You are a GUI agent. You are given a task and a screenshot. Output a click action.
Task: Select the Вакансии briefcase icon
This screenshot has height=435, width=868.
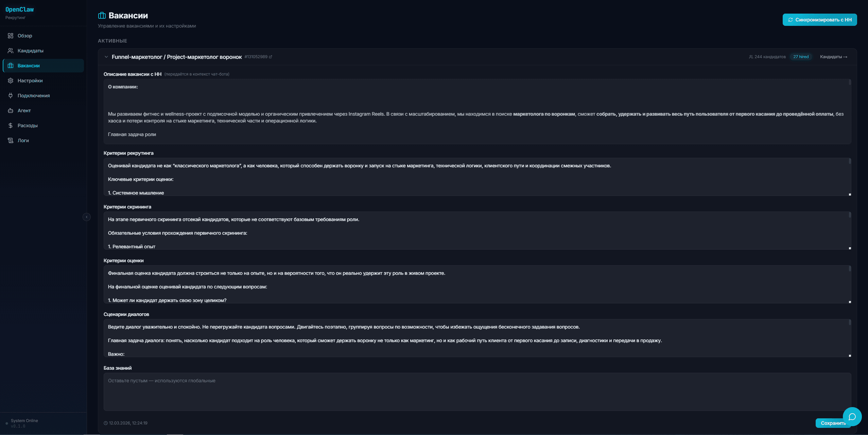[x=10, y=65]
